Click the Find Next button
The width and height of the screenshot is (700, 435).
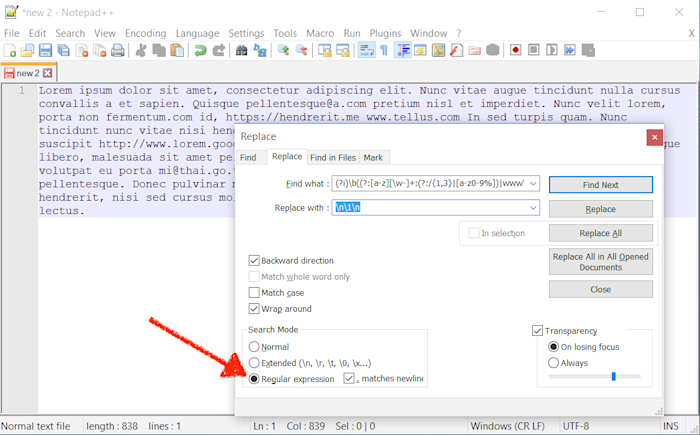pyautogui.click(x=600, y=185)
